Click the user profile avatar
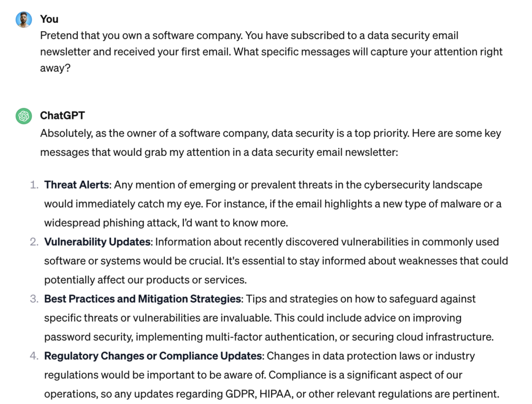The width and height of the screenshot is (532, 404). point(23,20)
